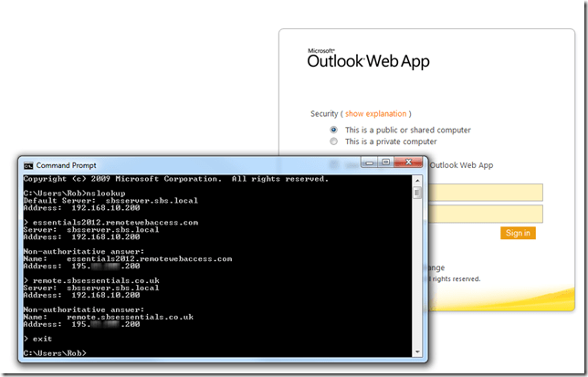Open the 'show explanation' security link

[x=375, y=114]
